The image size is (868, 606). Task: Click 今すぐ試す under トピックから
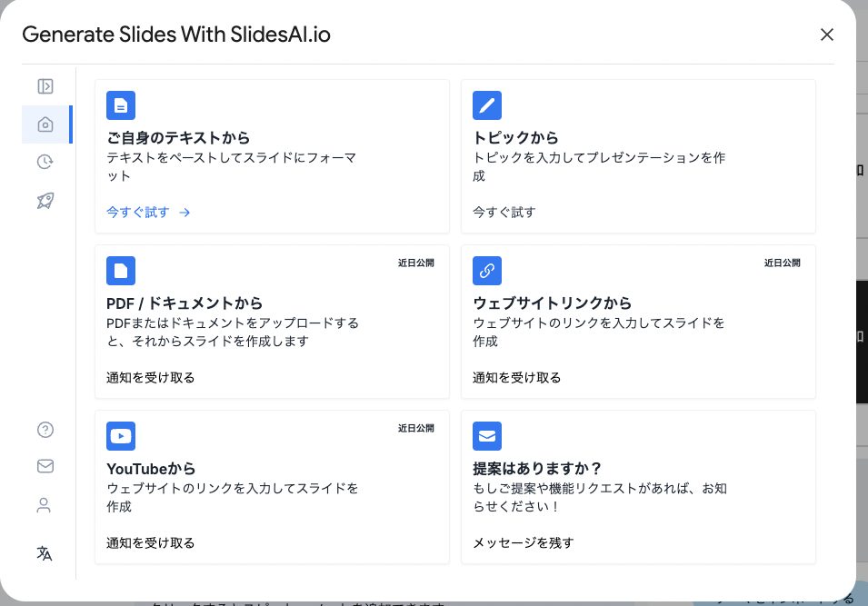[504, 213]
